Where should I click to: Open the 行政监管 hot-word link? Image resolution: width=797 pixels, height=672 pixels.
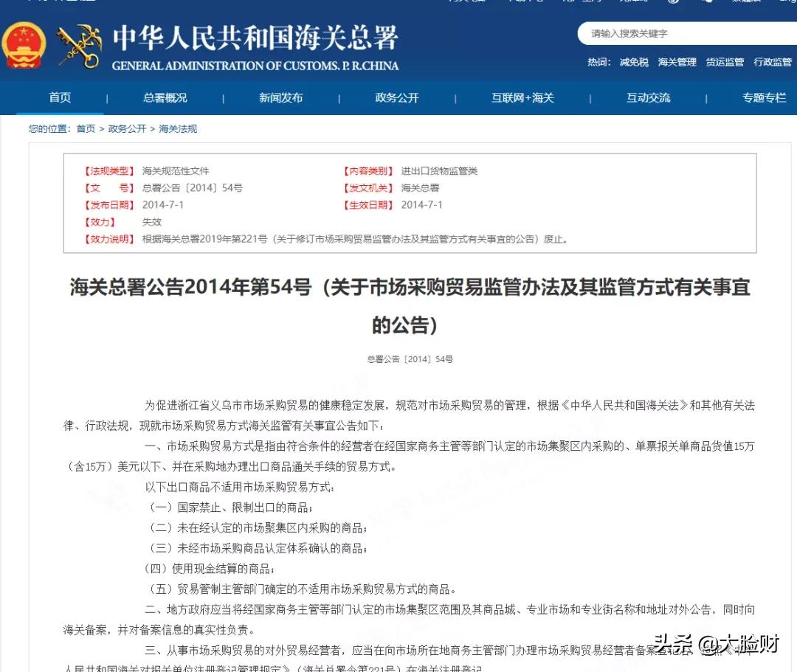click(x=772, y=62)
